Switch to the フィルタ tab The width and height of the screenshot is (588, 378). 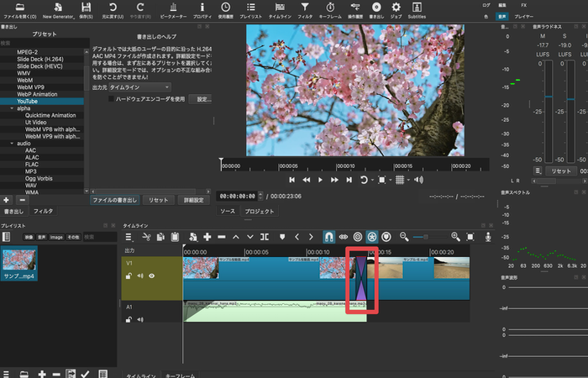click(45, 211)
